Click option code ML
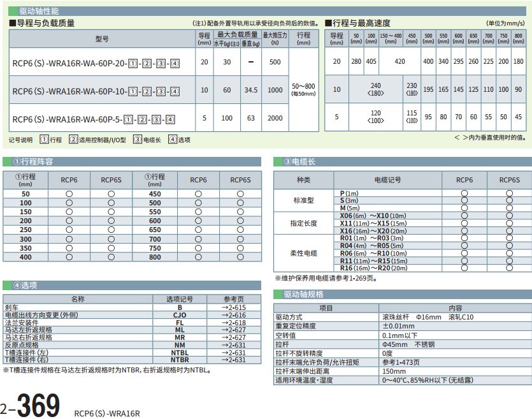 (180, 330)
